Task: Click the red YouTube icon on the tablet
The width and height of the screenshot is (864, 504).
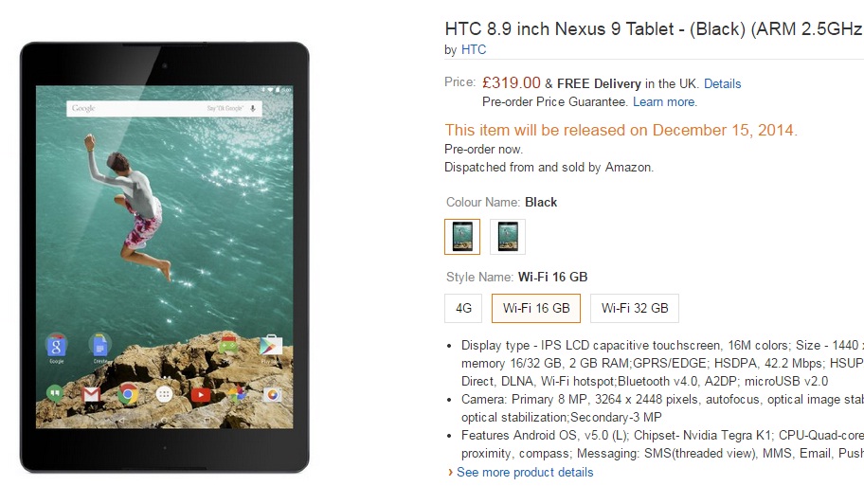Action: coord(201,394)
